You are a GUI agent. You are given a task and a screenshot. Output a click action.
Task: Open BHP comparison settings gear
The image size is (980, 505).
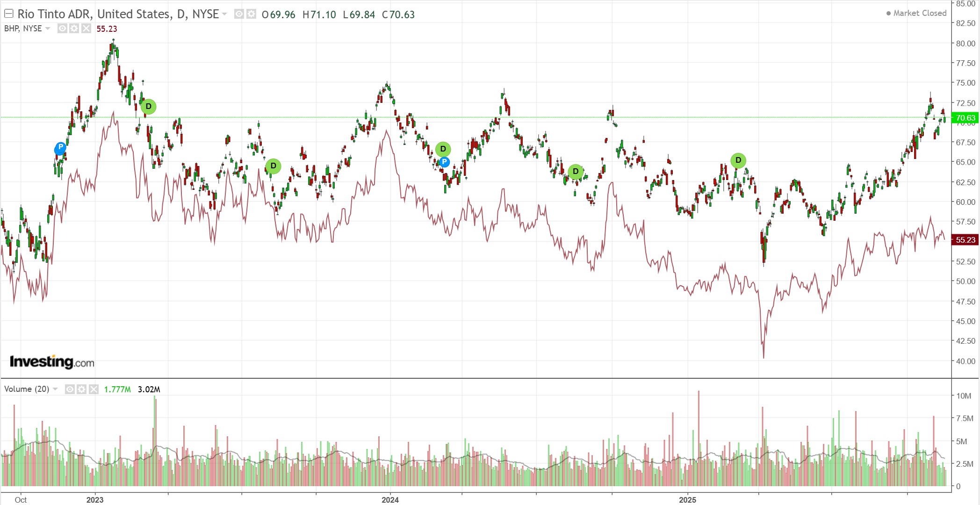(74, 29)
